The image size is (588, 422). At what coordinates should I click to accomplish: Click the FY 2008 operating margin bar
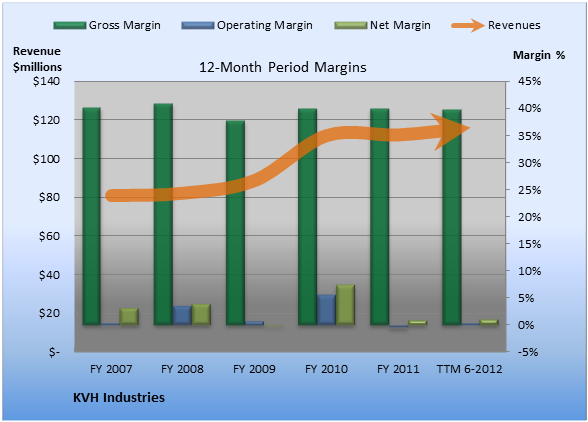tap(182, 315)
